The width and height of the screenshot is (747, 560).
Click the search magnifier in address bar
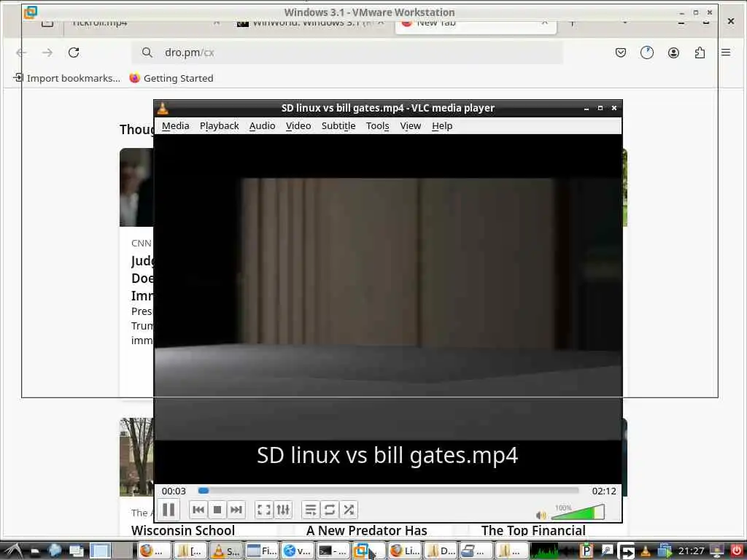147,52
